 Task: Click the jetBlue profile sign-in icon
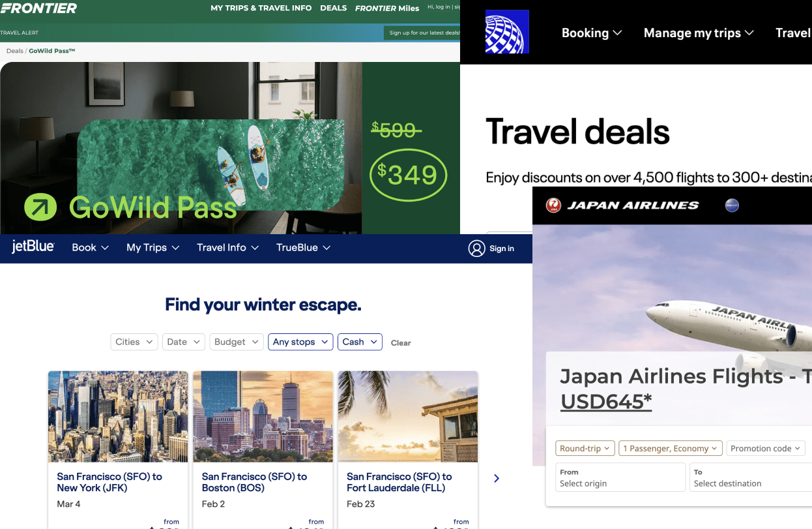pos(476,249)
